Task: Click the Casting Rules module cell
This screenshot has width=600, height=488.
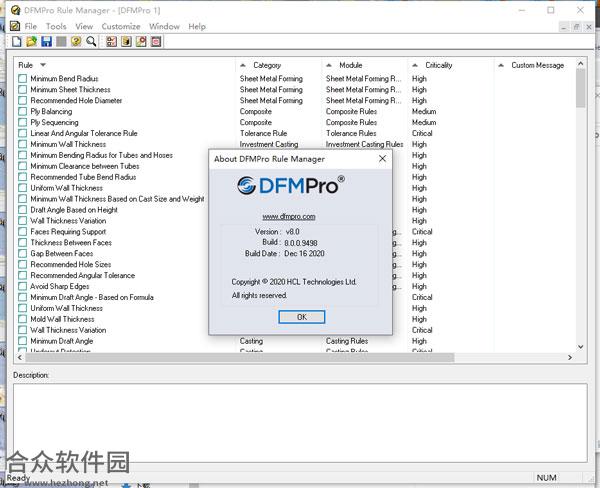Action: (347, 341)
